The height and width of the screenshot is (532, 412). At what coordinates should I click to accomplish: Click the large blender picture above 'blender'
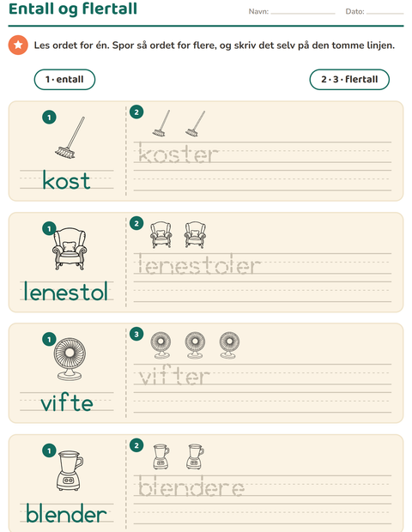tap(70, 470)
